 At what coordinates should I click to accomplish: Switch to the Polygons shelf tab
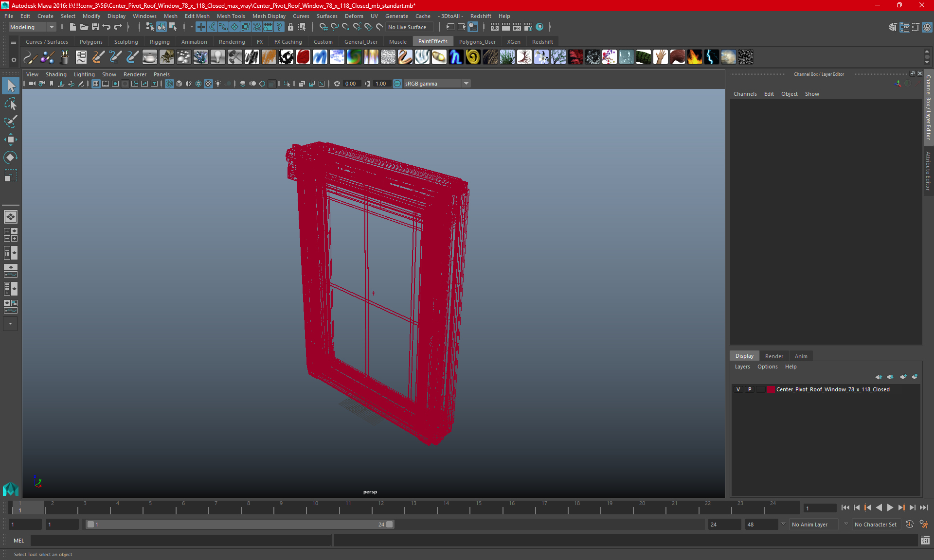[x=91, y=42]
